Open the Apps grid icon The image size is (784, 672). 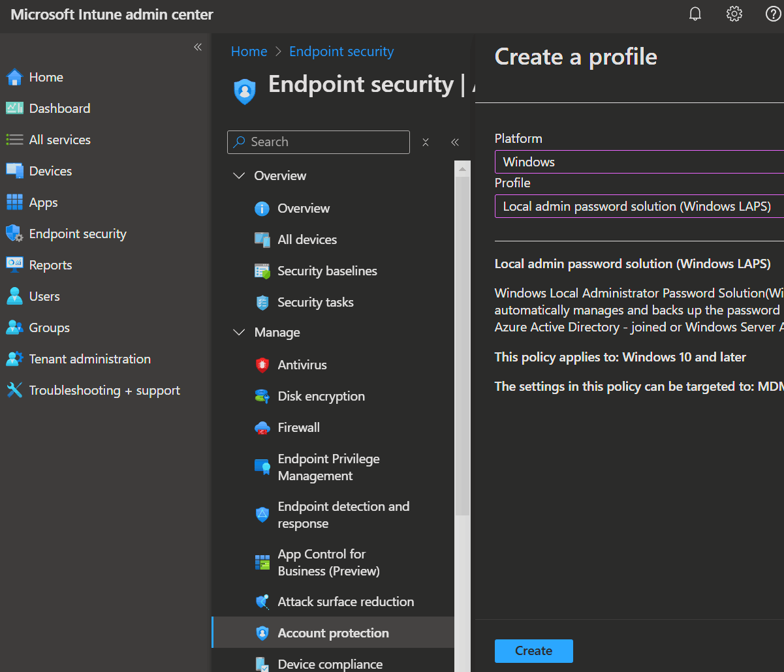click(14, 202)
